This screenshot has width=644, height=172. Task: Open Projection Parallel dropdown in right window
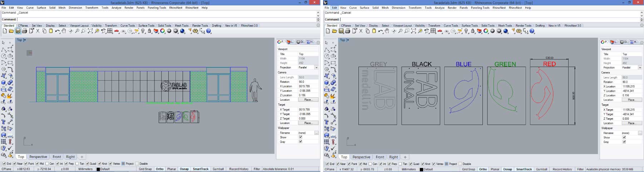(640, 67)
